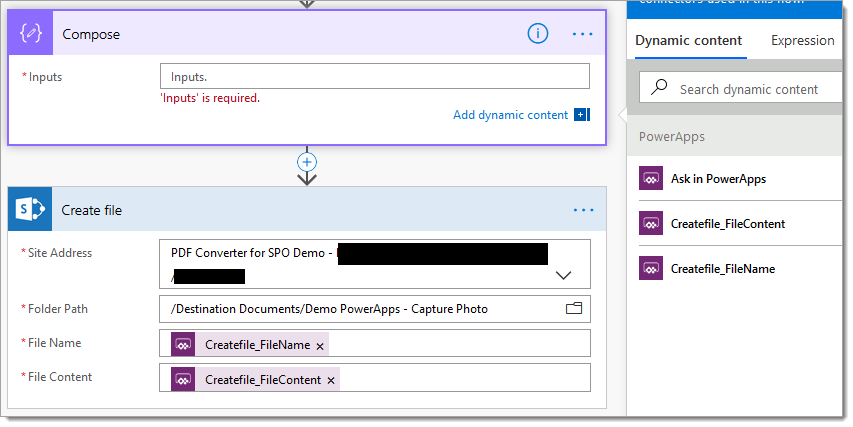Click icon beside Createfile_FileContent list entry
This screenshot has height=427, width=853.
(651, 223)
